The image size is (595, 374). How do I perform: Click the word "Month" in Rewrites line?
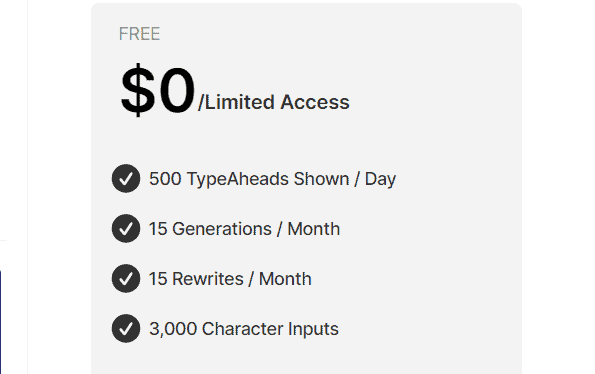coord(285,279)
